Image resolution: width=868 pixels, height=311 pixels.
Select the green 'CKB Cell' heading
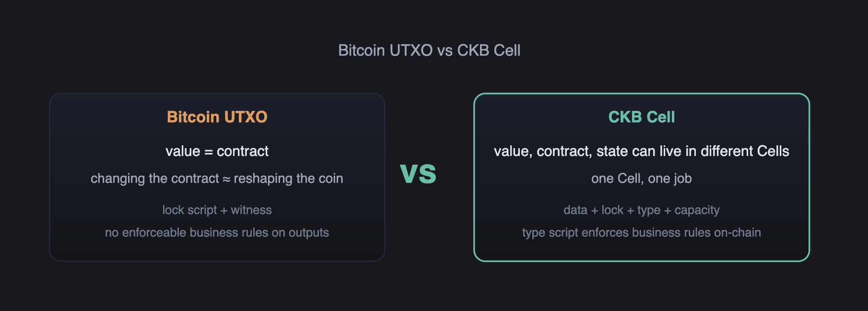click(641, 117)
